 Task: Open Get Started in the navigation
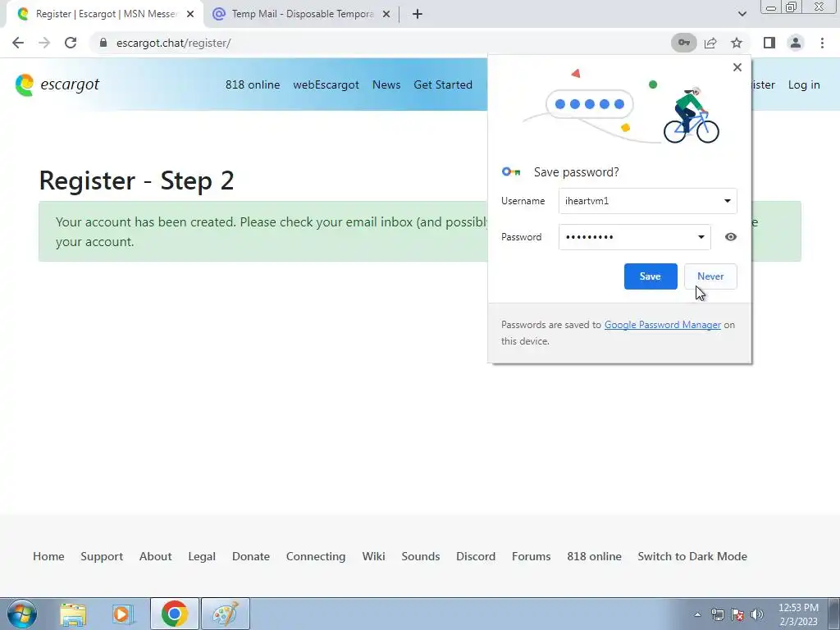coord(443,84)
